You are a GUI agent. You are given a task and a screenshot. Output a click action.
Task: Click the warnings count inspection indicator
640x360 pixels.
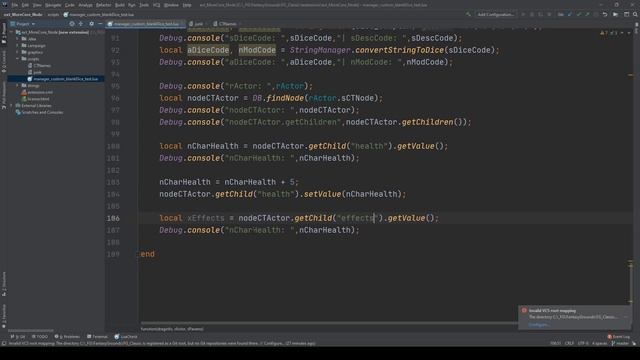pos(604,33)
